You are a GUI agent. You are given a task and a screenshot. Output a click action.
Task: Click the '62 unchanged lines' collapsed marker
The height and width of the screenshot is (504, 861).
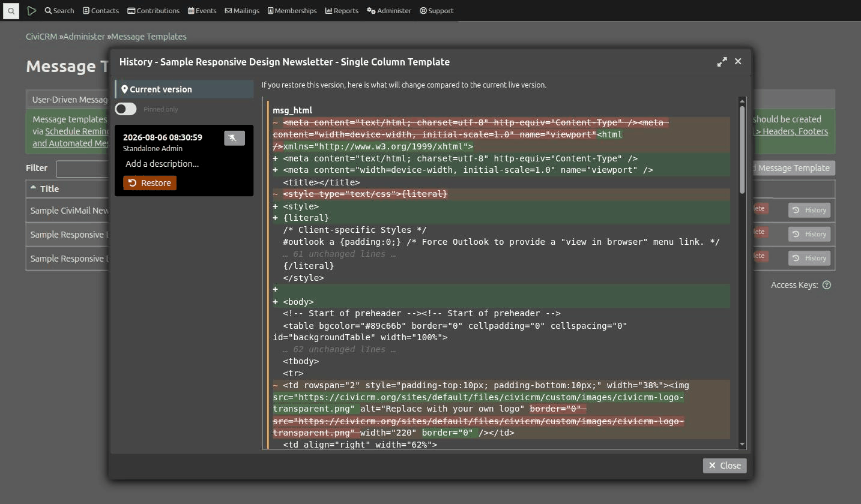pyautogui.click(x=339, y=349)
